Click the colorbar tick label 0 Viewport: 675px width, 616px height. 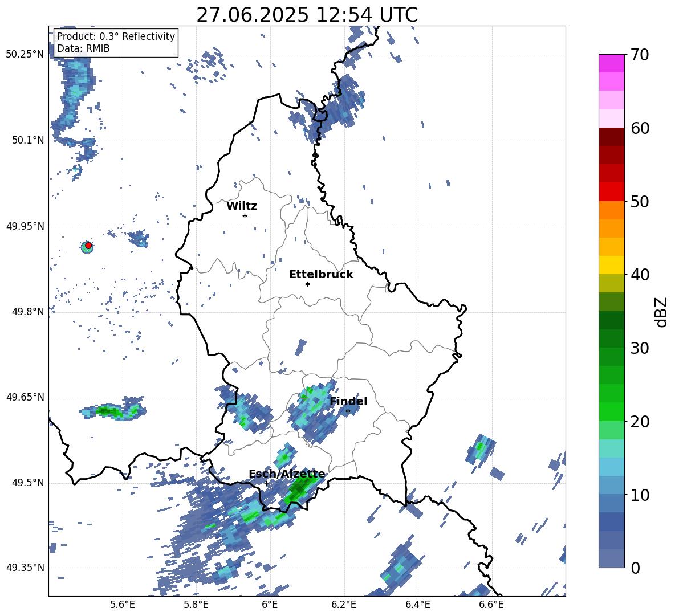[636, 568]
